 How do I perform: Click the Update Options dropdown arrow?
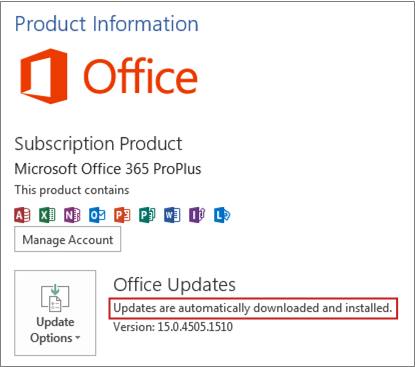[x=78, y=338]
